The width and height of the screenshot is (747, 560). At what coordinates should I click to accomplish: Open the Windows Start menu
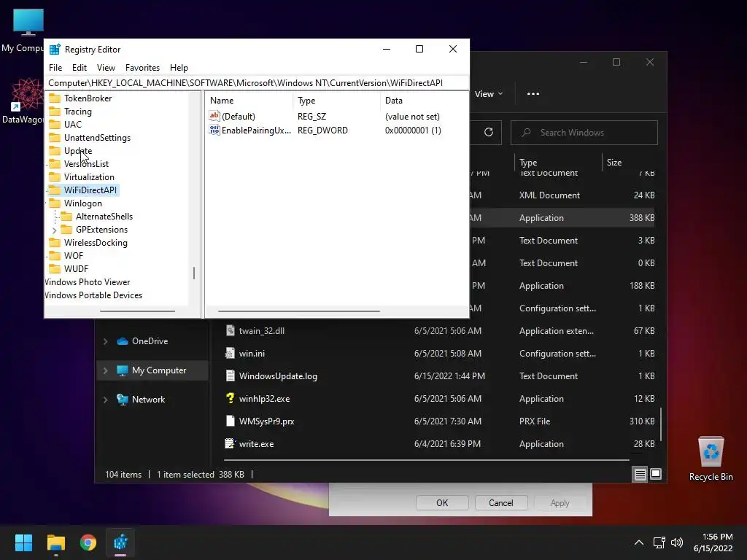point(23,542)
